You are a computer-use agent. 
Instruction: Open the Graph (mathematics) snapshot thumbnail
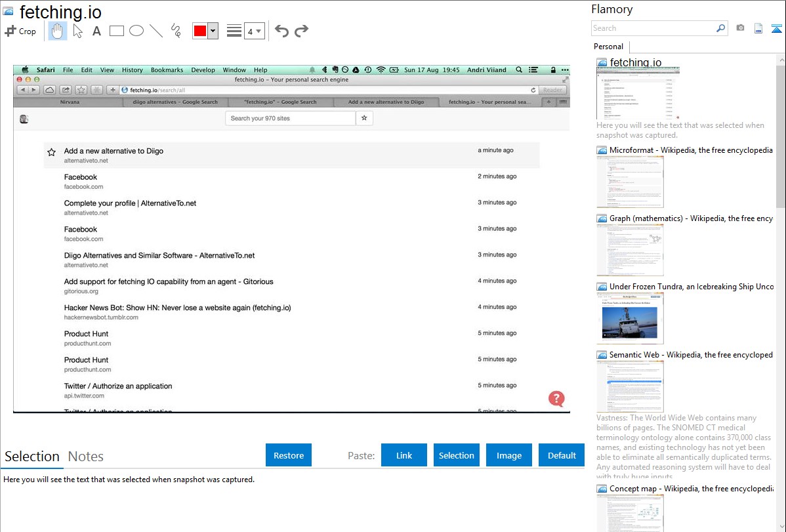pos(630,250)
